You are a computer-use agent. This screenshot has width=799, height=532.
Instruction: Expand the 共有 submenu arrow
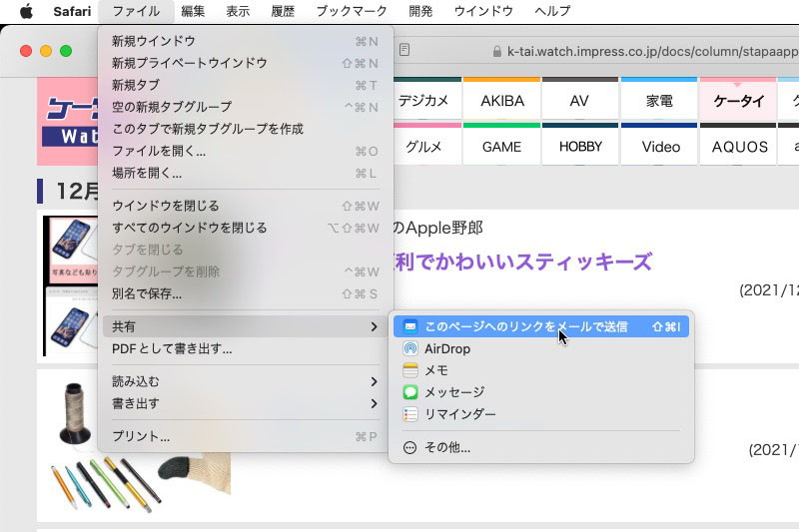pos(374,326)
